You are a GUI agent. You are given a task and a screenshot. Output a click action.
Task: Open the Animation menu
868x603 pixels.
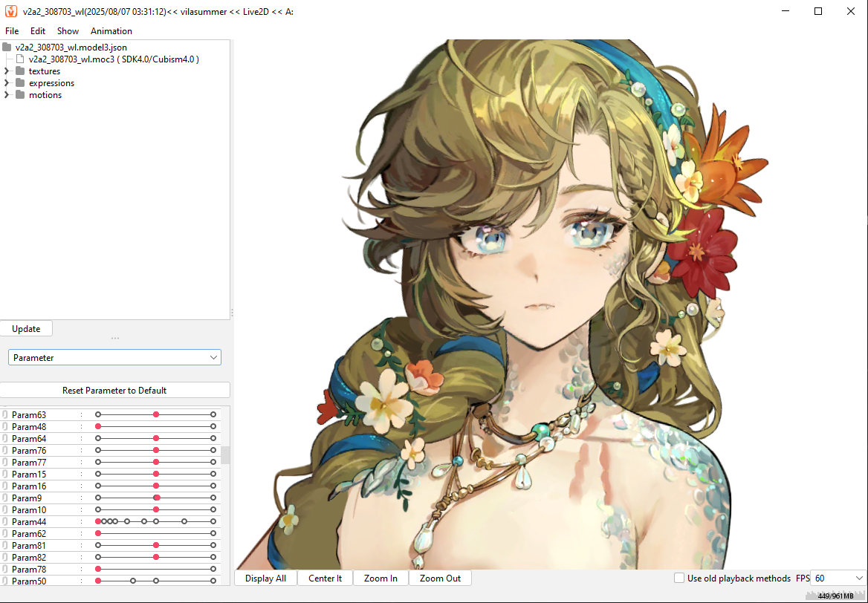pos(111,31)
